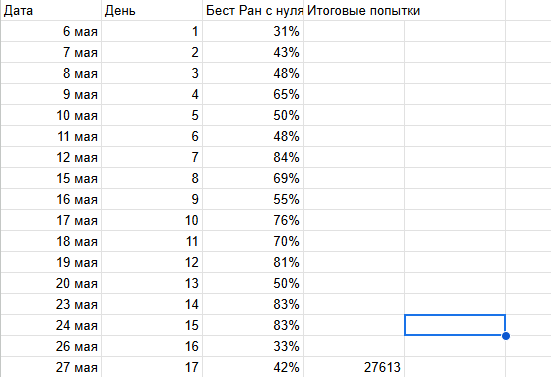Click the cell containing 27613
The width and height of the screenshot is (551, 377).
(354, 367)
